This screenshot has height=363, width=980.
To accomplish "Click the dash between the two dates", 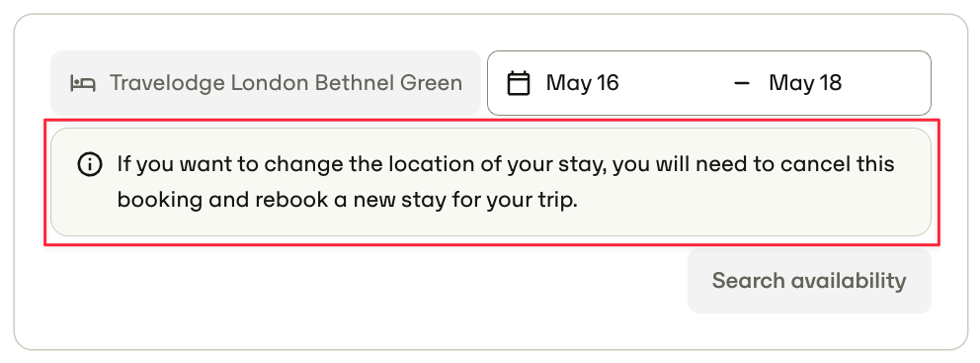I will tap(742, 83).
